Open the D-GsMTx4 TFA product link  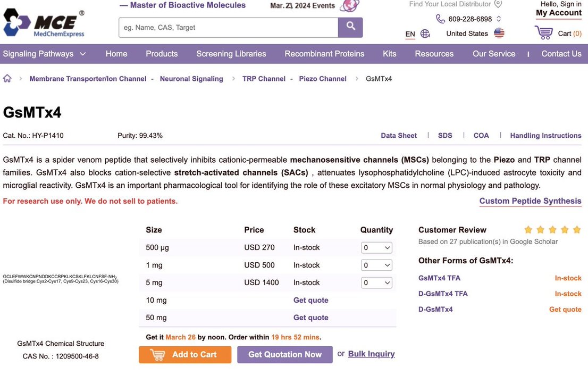coord(443,294)
